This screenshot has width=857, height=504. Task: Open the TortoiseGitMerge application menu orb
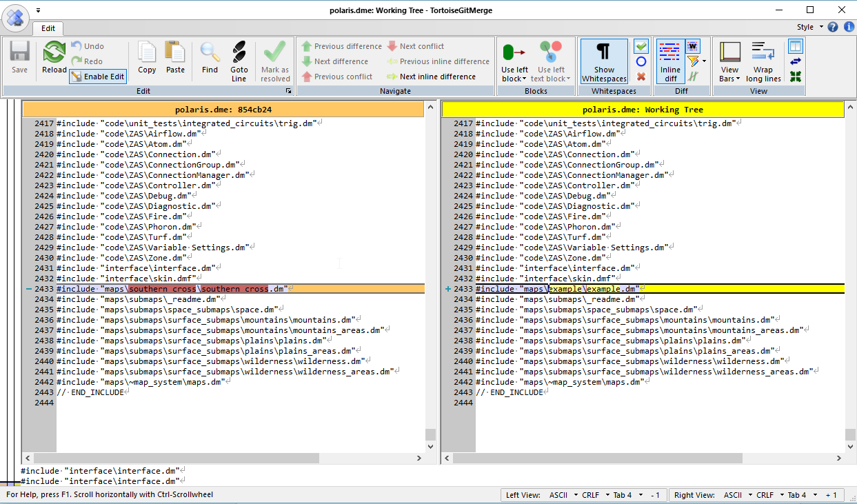[x=16, y=17]
